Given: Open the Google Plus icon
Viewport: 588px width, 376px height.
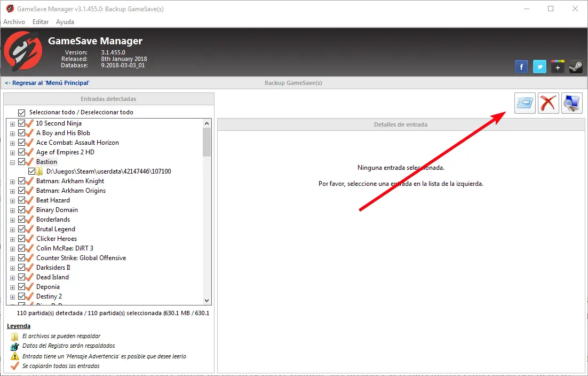Looking at the screenshot, I should pyautogui.click(x=558, y=67).
